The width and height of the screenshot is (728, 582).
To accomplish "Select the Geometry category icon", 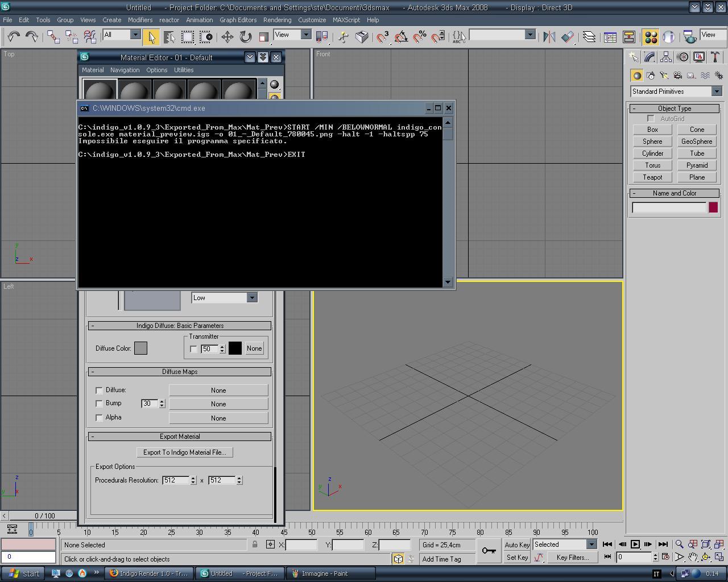I will coord(637,76).
